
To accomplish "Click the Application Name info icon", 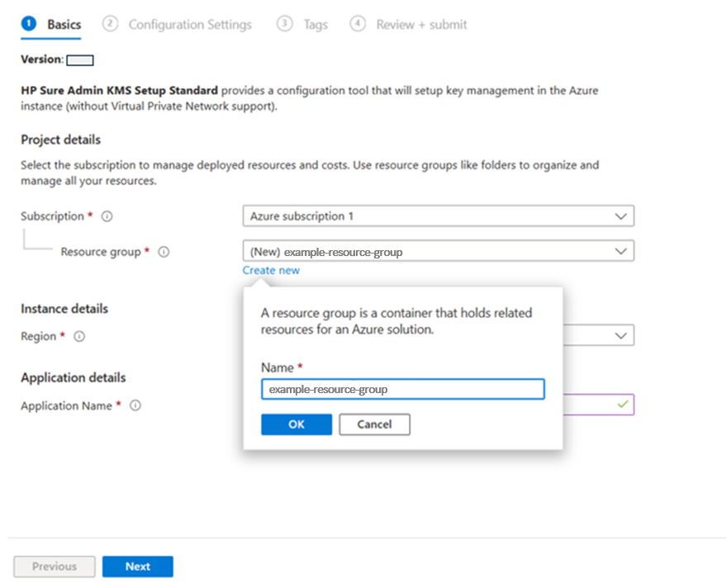I will pos(136,405).
